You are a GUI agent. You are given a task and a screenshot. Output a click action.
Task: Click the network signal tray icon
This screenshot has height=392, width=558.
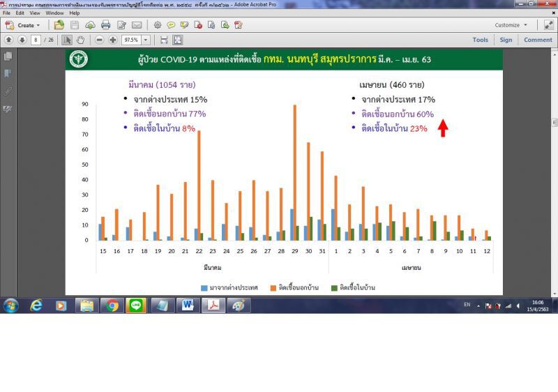click(508, 306)
